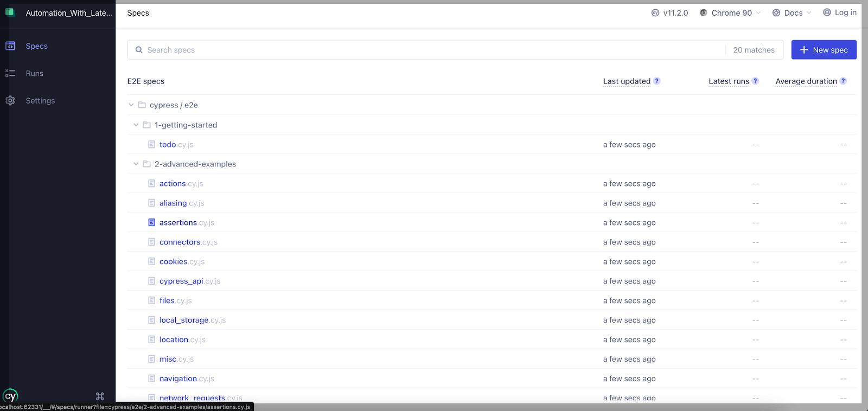This screenshot has width=868, height=411.
Task: Open the local_storage.cy.js spec
Action: [193, 320]
